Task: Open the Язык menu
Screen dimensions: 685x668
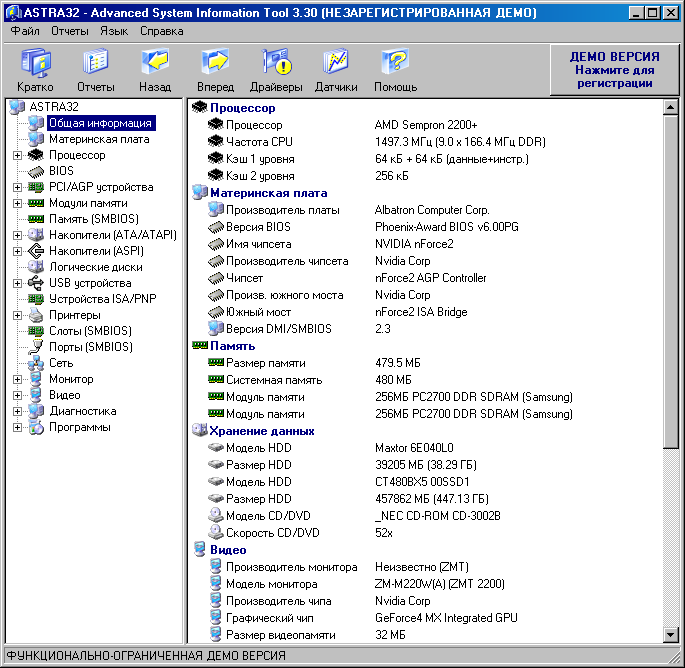Action: pyautogui.click(x=114, y=31)
